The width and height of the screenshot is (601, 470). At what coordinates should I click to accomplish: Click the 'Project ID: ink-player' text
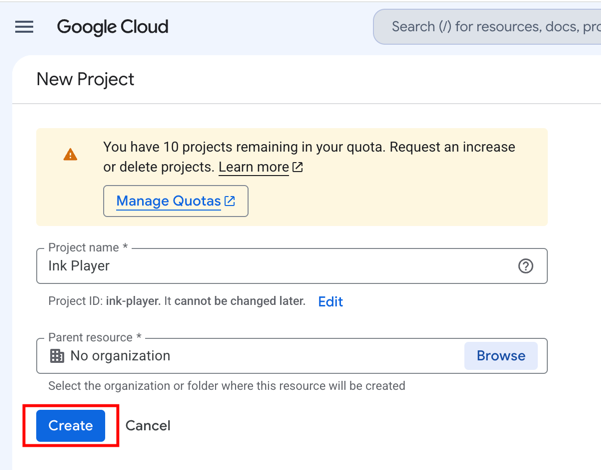103,301
